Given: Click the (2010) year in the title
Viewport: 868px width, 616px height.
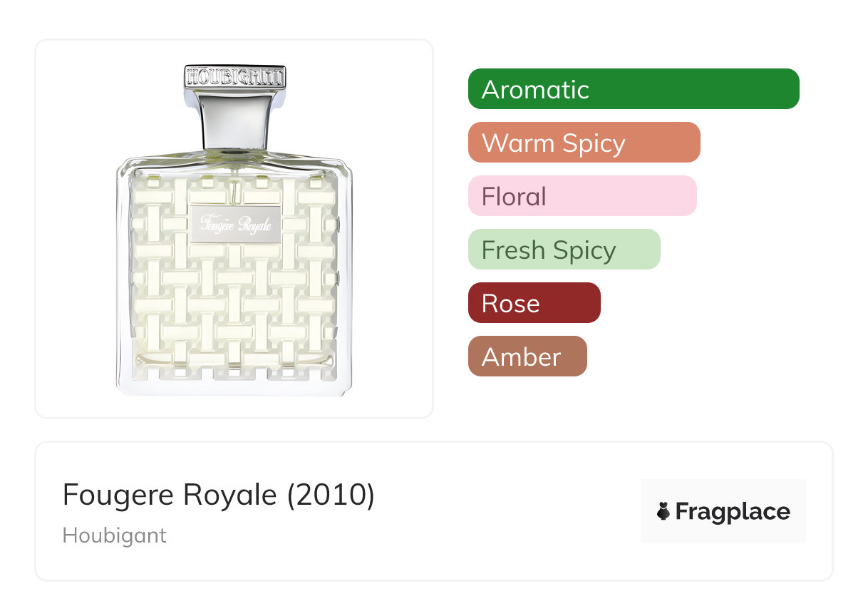Looking at the screenshot, I should [x=330, y=495].
